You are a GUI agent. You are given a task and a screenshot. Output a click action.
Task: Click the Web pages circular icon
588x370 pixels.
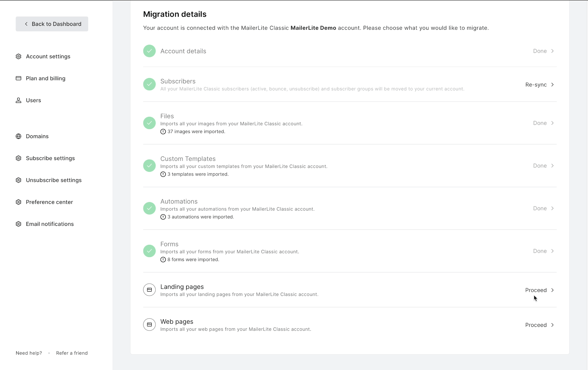[149, 325]
